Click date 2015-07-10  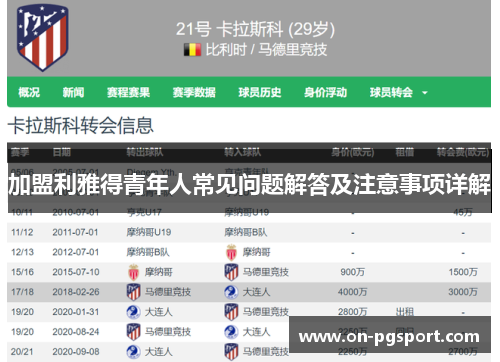click(x=76, y=272)
